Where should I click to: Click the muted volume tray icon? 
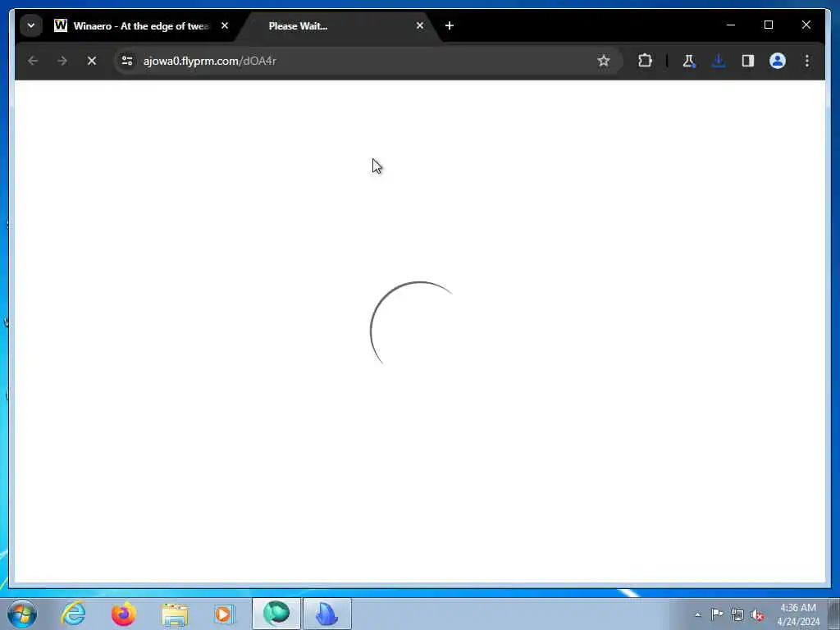(757, 614)
